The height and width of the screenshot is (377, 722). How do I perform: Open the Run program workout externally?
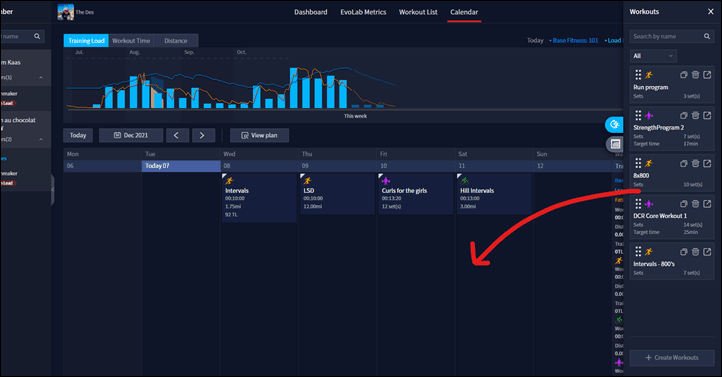coord(707,75)
